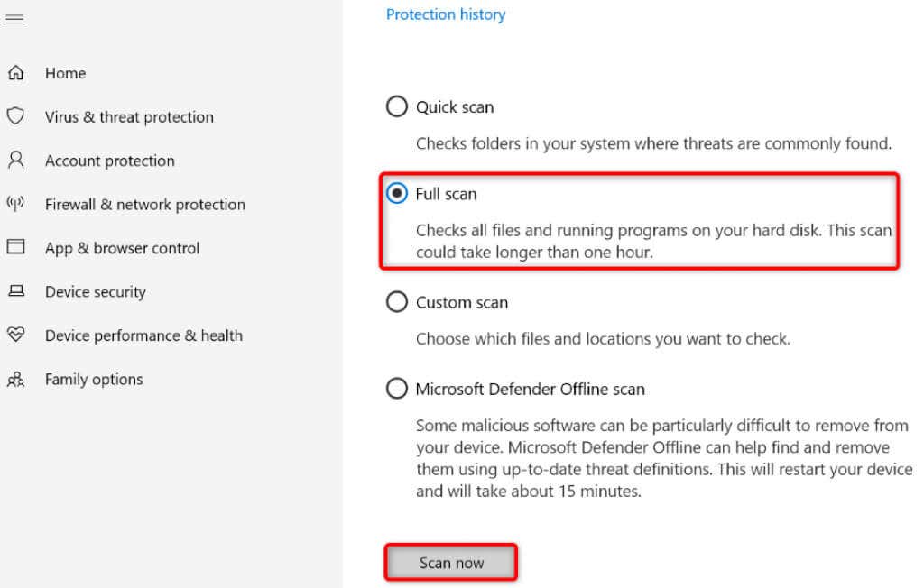Click the Family options people icon

[x=15, y=380]
